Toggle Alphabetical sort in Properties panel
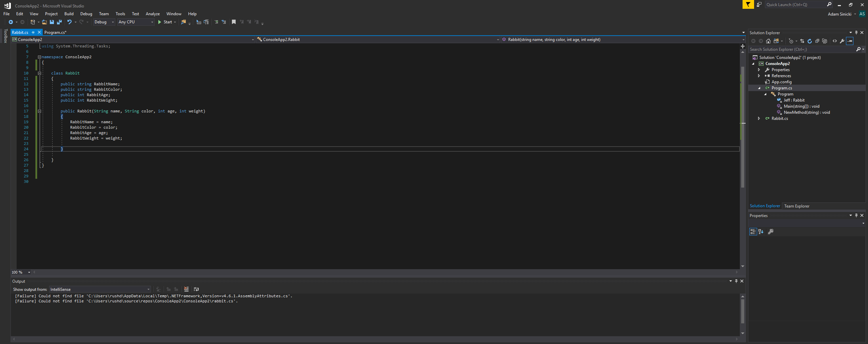Image resolution: width=868 pixels, height=344 pixels. click(x=761, y=232)
